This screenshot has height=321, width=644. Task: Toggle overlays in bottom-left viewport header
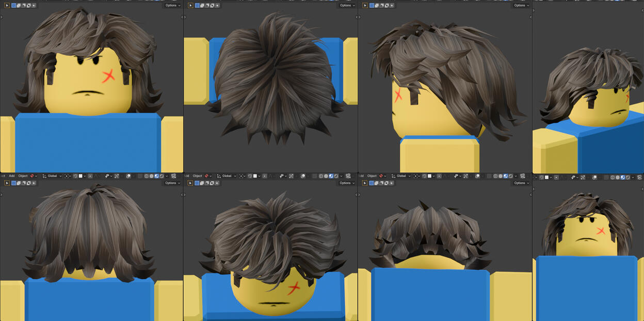pos(128,176)
